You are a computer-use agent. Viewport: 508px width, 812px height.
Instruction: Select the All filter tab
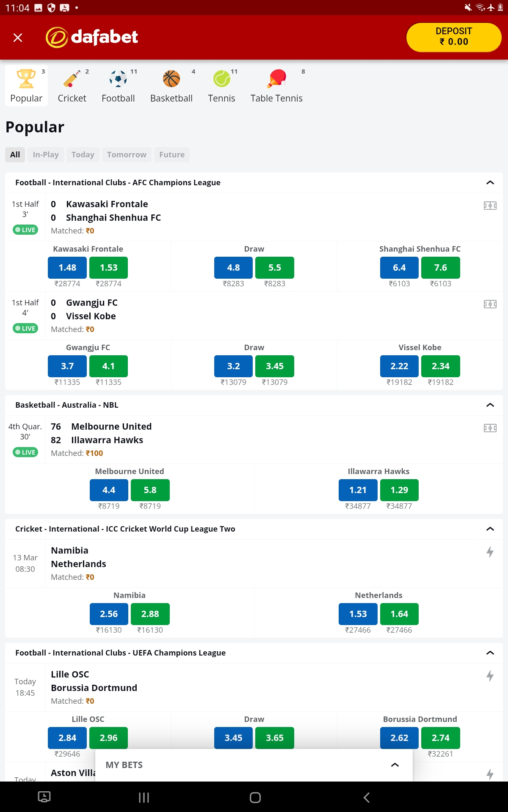(x=14, y=154)
